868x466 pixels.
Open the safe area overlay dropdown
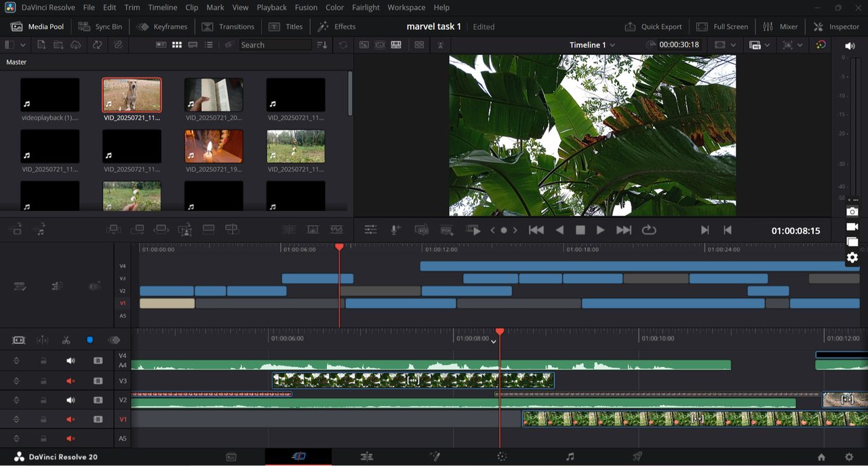[792, 45]
